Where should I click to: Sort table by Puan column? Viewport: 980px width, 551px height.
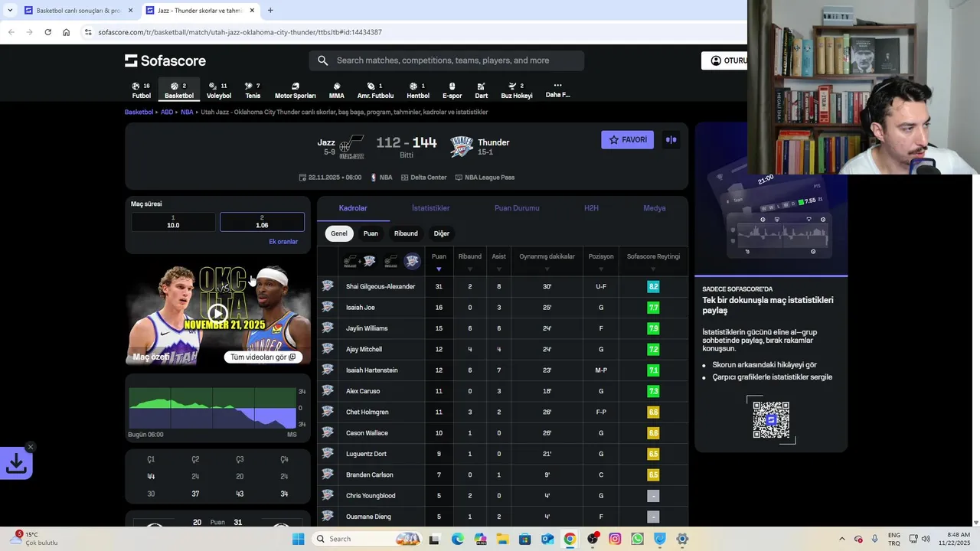point(439,262)
